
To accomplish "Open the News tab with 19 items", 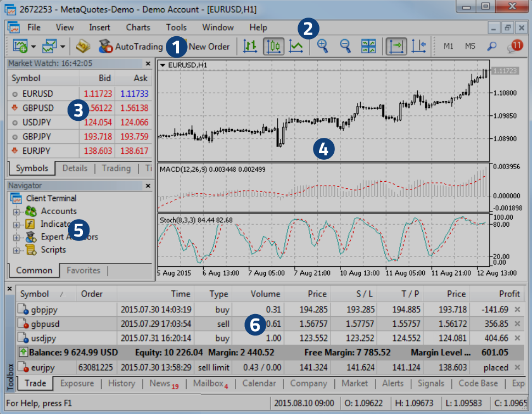I will point(164,383).
